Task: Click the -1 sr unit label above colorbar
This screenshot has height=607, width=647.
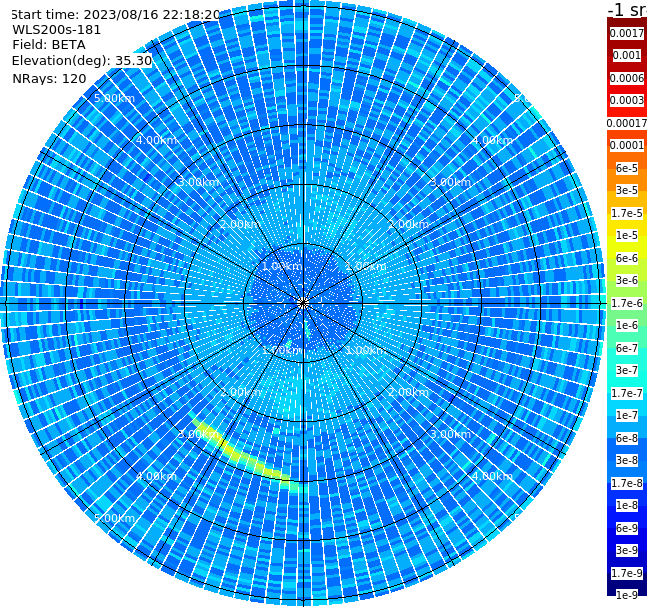Action: 627,9
